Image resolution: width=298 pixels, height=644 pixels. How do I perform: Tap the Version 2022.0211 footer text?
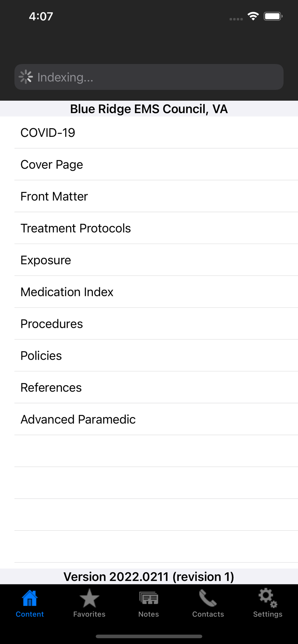tap(149, 577)
